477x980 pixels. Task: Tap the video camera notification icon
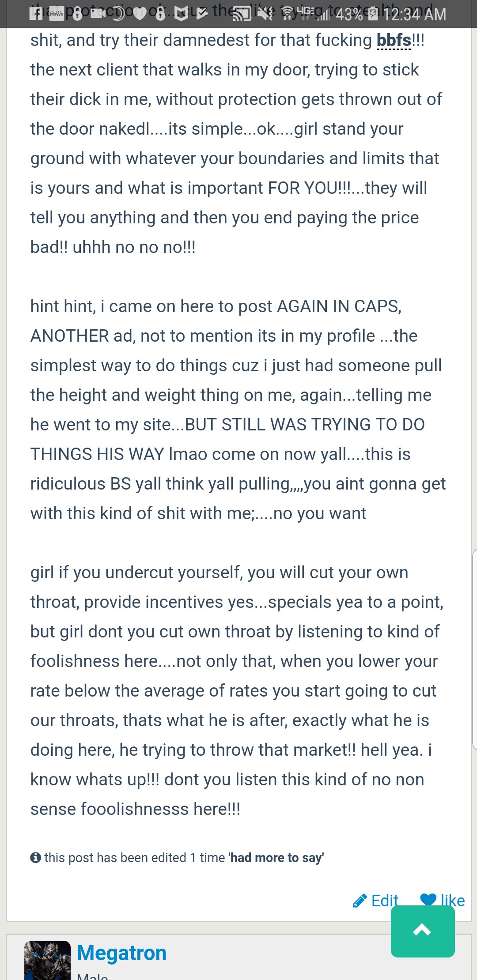point(98,14)
